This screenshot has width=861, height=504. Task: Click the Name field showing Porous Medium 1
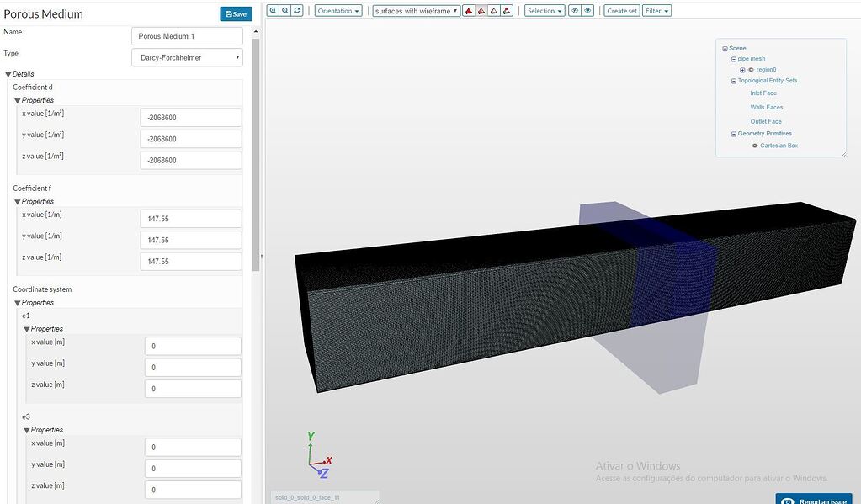tap(185, 35)
